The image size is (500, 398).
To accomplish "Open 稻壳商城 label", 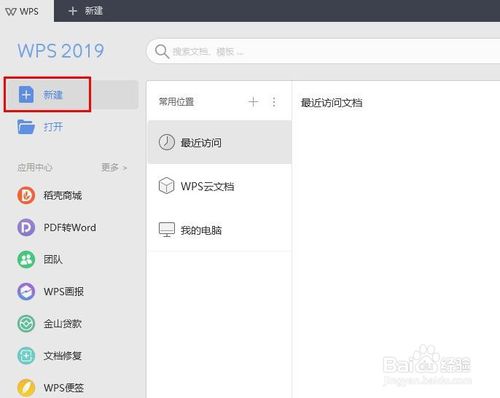I will [x=63, y=195].
